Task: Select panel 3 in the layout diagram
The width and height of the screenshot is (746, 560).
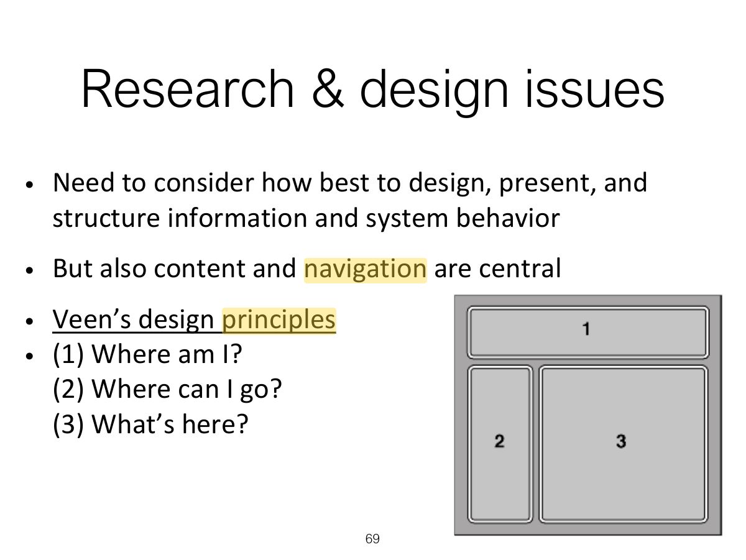Action: [x=623, y=444]
